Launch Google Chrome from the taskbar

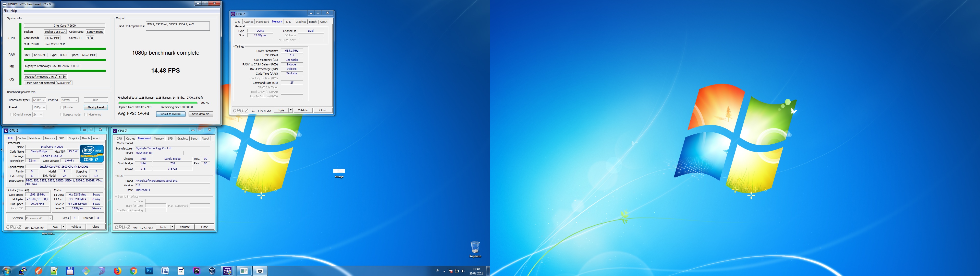133,271
